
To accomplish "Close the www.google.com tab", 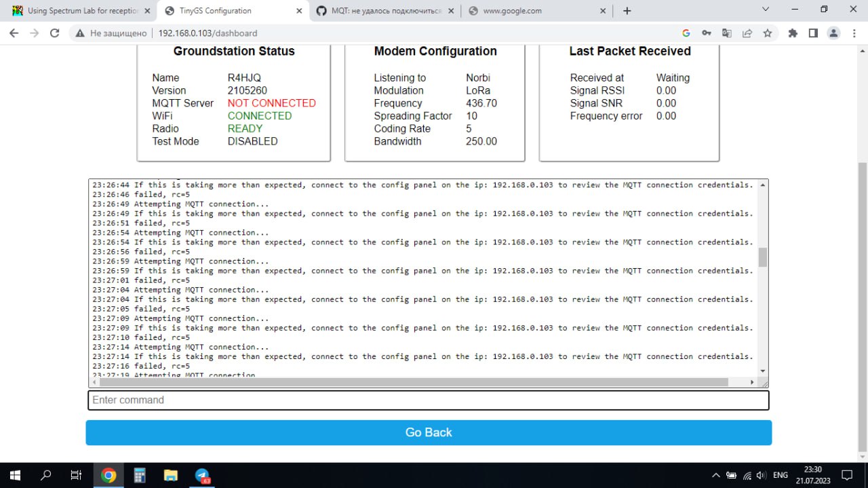I will tap(604, 11).
